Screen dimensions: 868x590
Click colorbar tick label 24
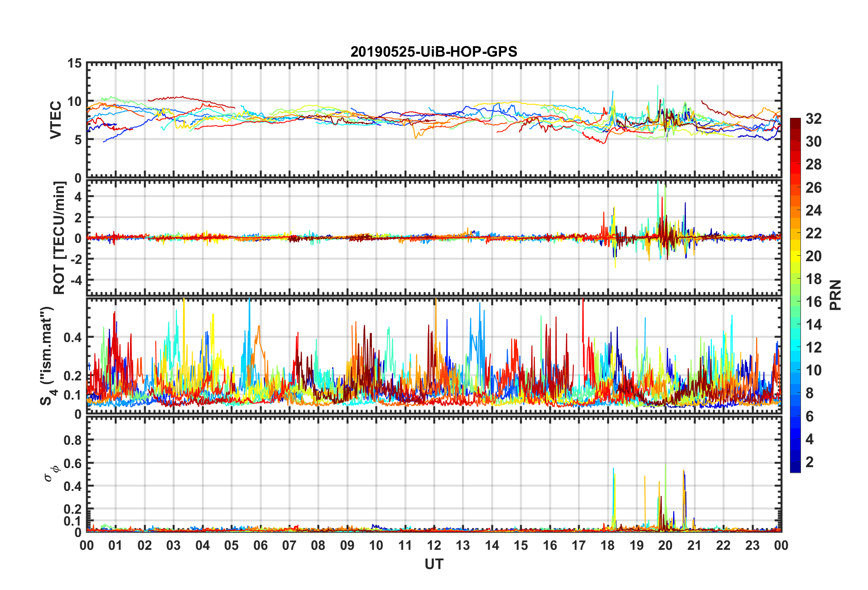click(813, 211)
